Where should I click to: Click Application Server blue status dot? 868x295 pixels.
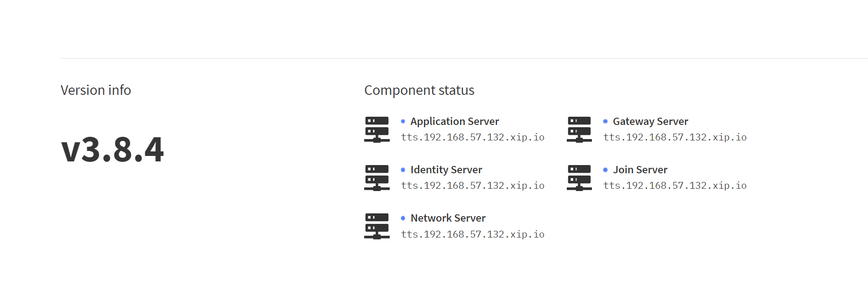[x=403, y=121]
